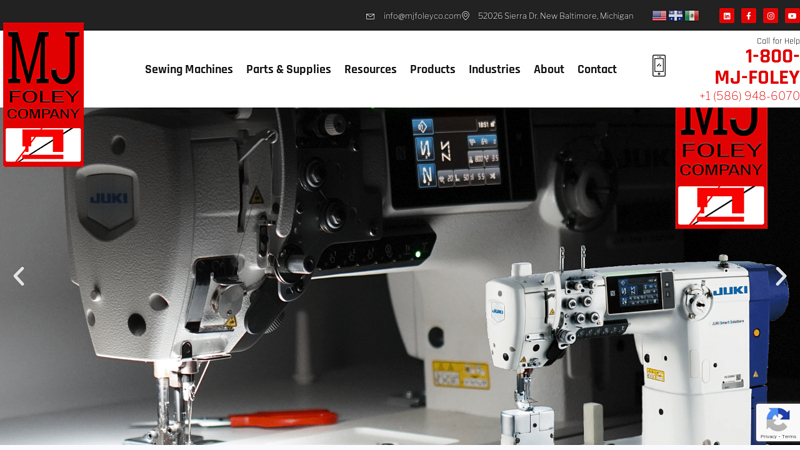Screen dimensions: 800x450
Task: Open the About menu
Action: coord(549,69)
